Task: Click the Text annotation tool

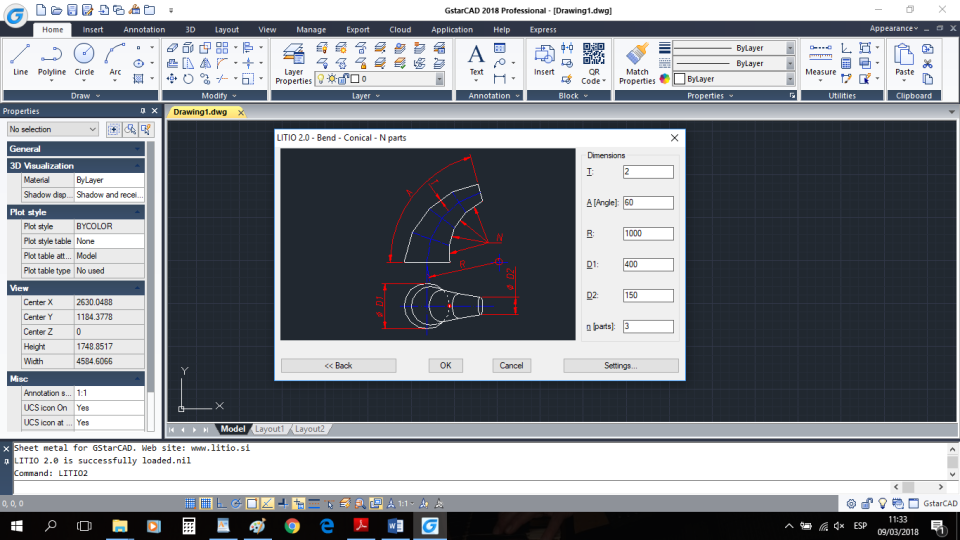Action: click(x=476, y=60)
